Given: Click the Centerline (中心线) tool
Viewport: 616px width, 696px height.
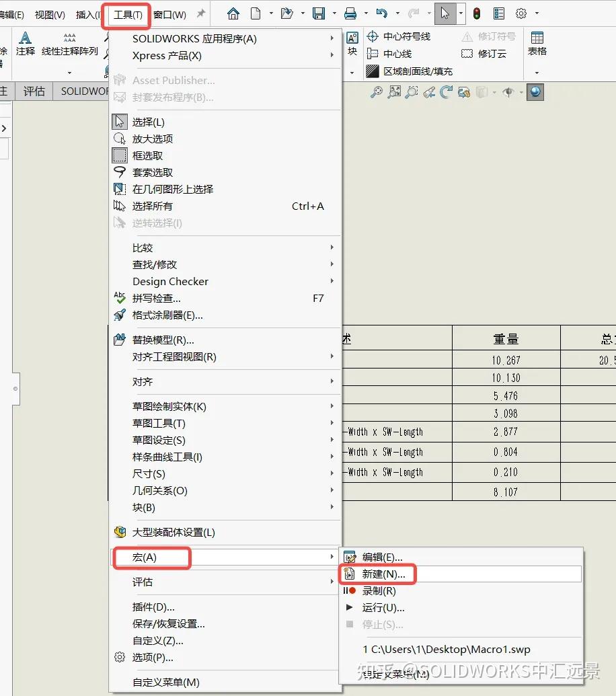Looking at the screenshot, I should (x=389, y=54).
